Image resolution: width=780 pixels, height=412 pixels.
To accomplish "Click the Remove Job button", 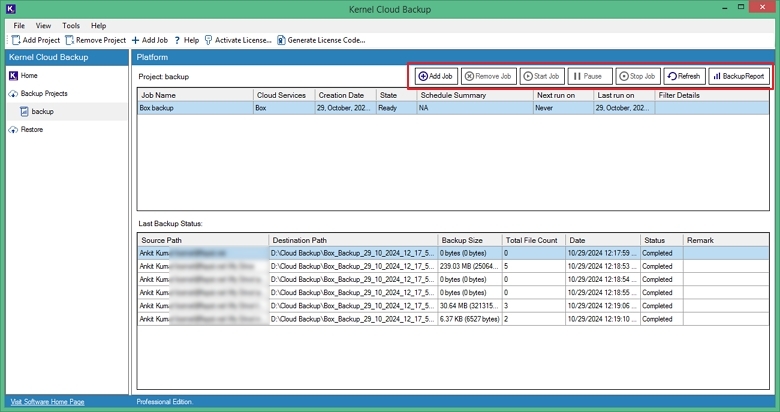I will point(488,76).
